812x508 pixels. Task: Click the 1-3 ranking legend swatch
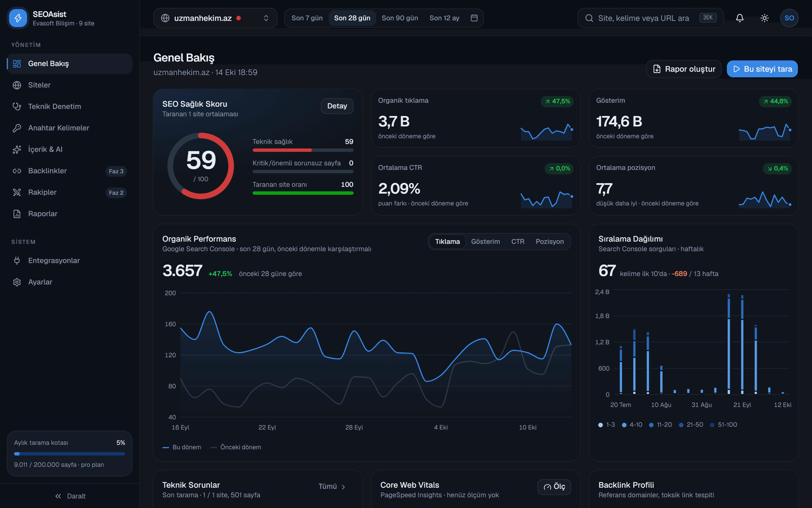coord(601,425)
